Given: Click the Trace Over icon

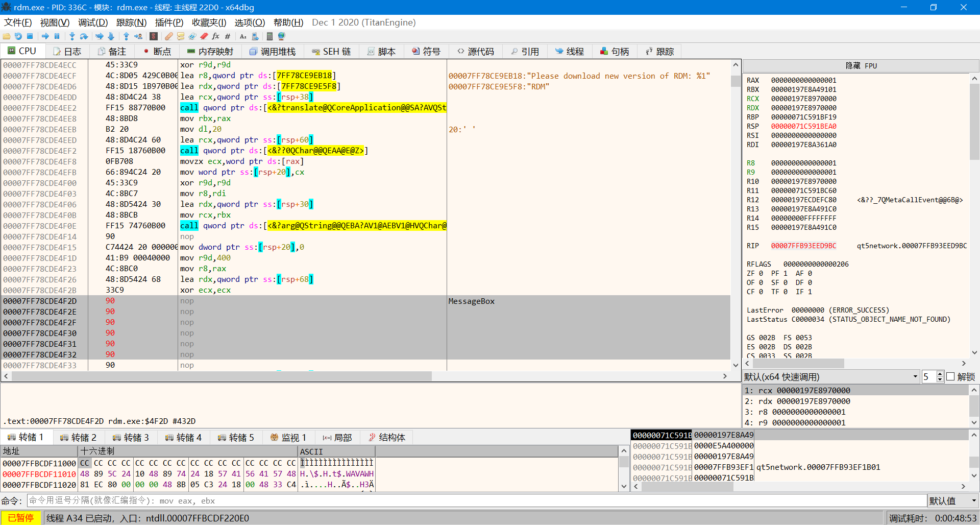Looking at the screenshot, I should pos(111,36).
